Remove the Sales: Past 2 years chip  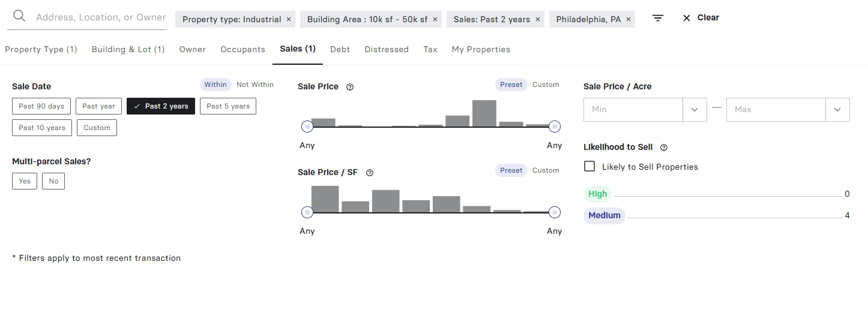point(538,19)
